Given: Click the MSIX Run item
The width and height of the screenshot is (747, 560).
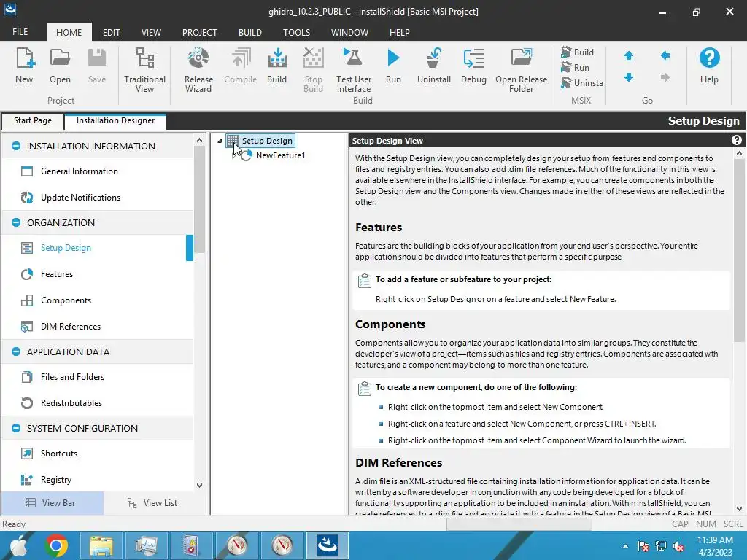Looking at the screenshot, I should pos(576,67).
